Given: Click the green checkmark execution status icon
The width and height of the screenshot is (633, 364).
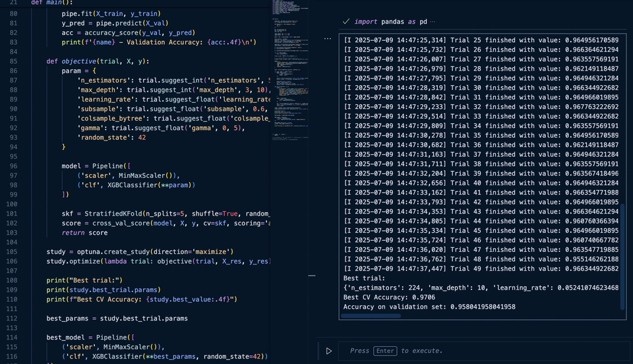Looking at the screenshot, I should [346, 22].
